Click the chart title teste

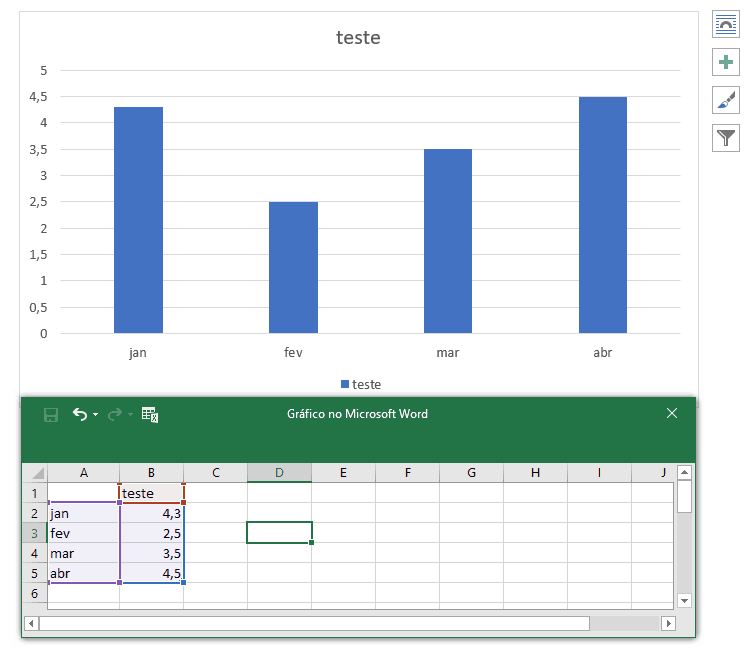[x=358, y=38]
